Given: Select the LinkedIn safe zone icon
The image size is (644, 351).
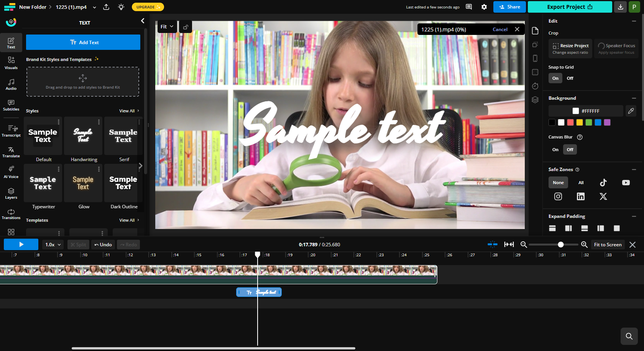Looking at the screenshot, I should [581, 196].
